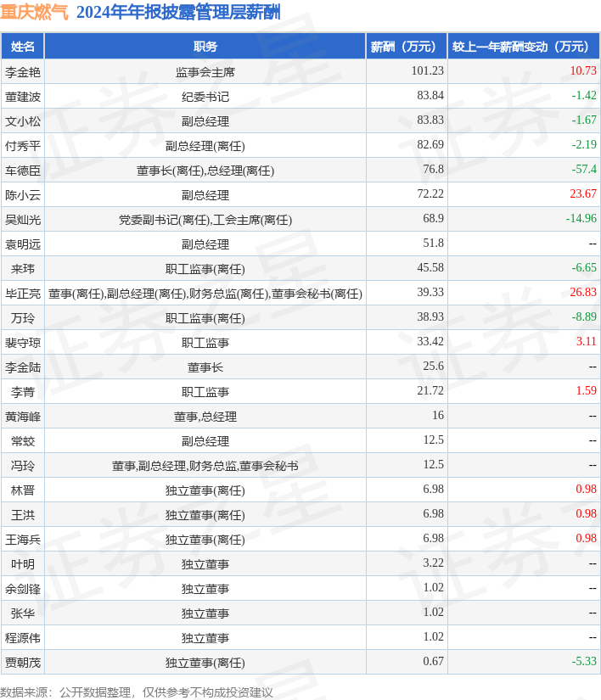Select the name 冯玲

coord(23,465)
